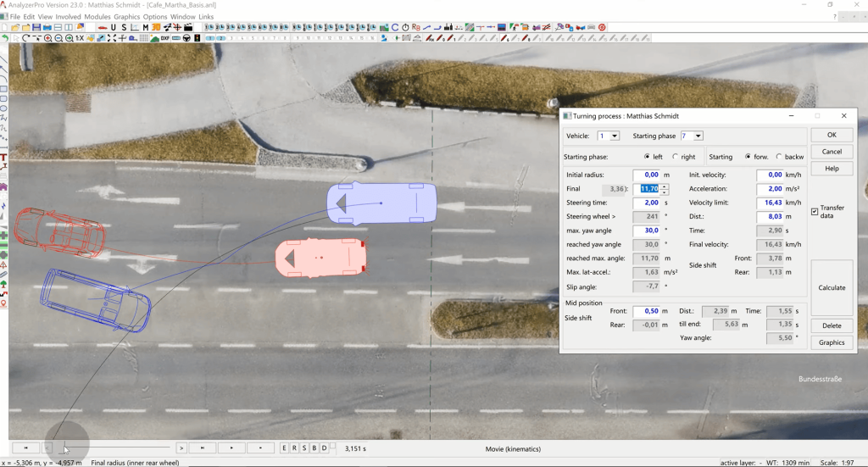Open the DXF import toolbar icon

click(164, 38)
